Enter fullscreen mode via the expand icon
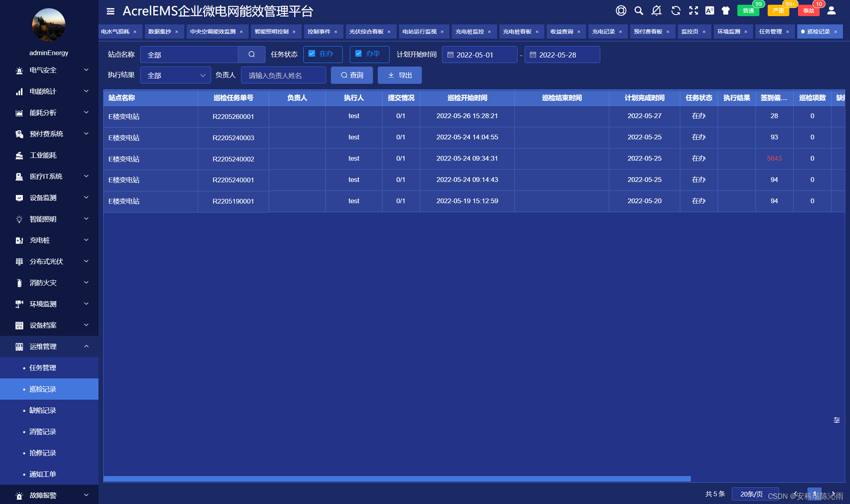 [x=693, y=11]
